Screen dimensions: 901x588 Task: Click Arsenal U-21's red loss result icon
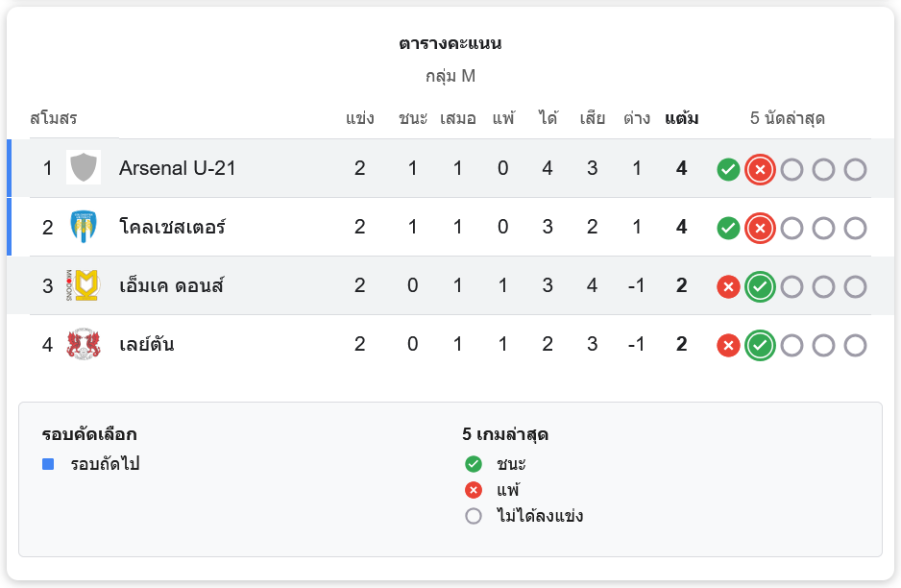760,170
